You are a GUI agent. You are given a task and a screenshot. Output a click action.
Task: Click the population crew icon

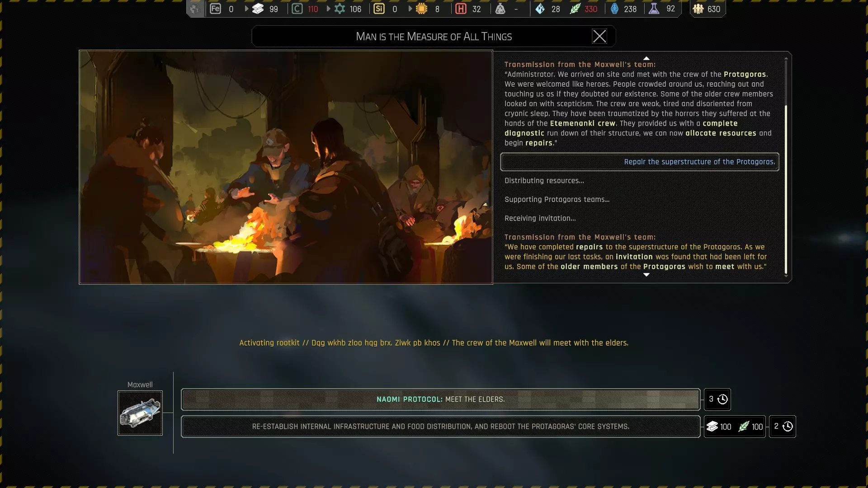tap(698, 9)
